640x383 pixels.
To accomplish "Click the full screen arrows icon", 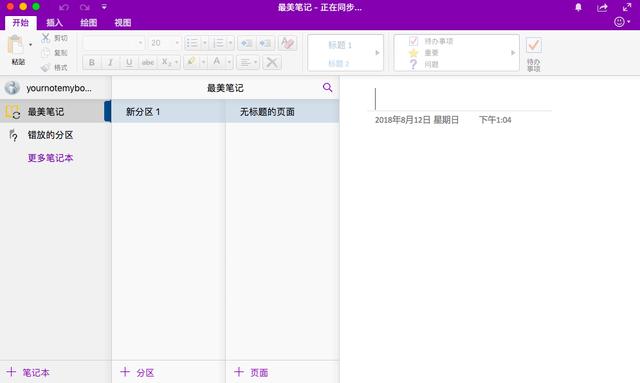I will (x=627, y=7).
